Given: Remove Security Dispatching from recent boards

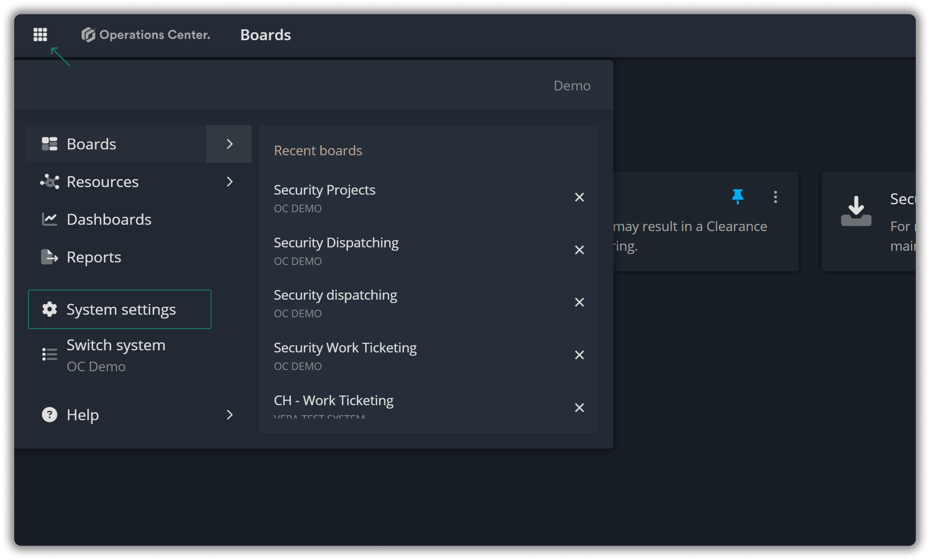Looking at the screenshot, I should pyautogui.click(x=579, y=250).
